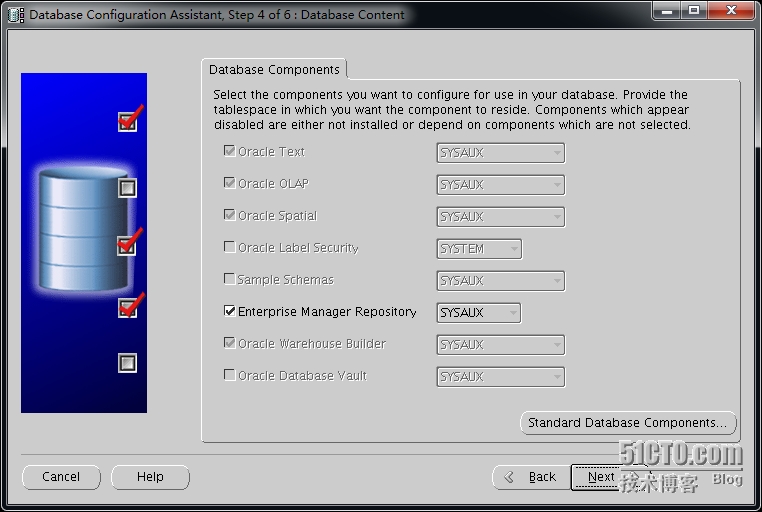762x512 pixels.
Task: Minimize the Configuration Assistant window
Action: (x=667, y=10)
